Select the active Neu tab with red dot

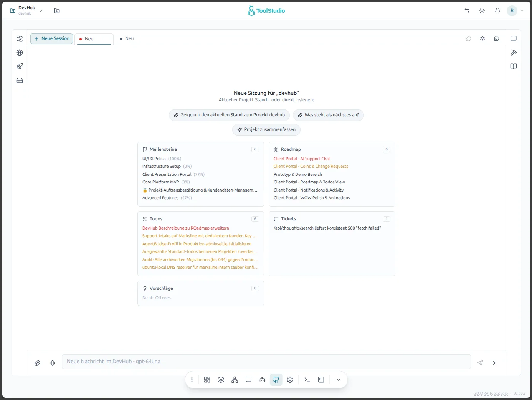click(94, 39)
